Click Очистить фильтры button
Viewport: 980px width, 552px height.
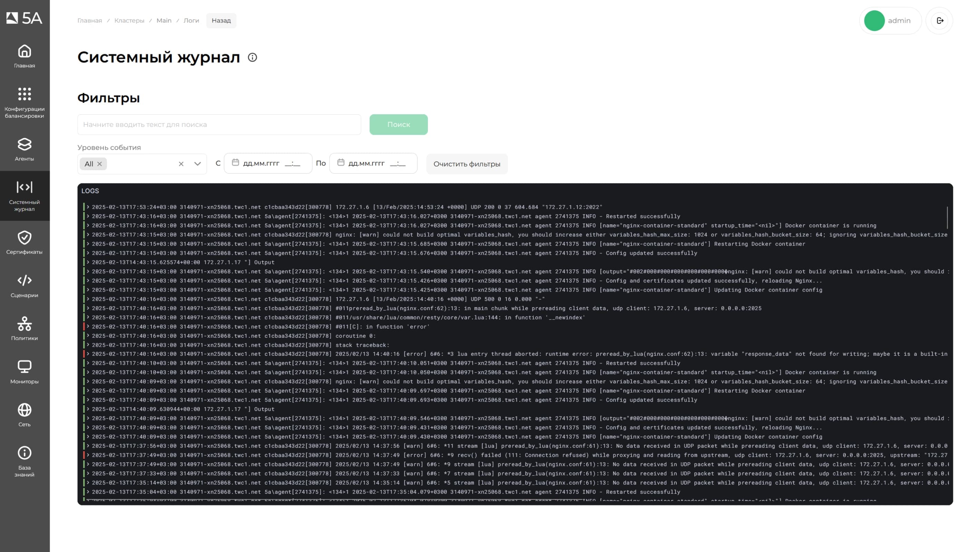pos(467,164)
